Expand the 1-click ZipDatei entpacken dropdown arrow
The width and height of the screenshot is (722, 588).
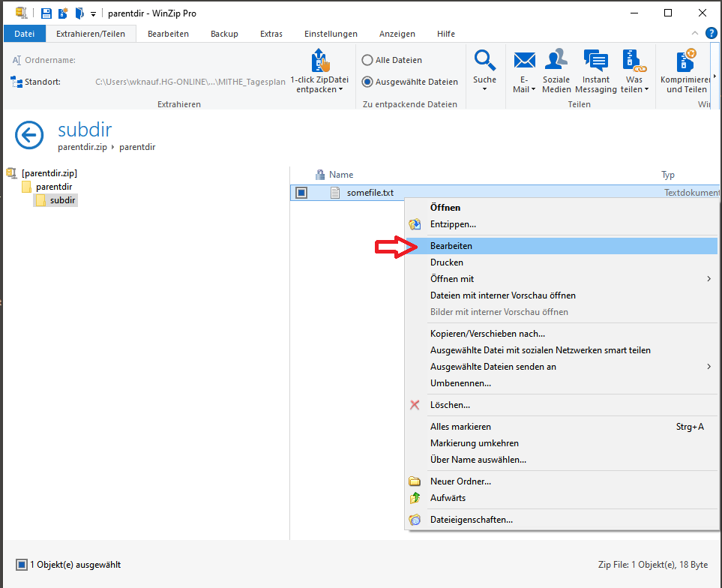point(340,89)
